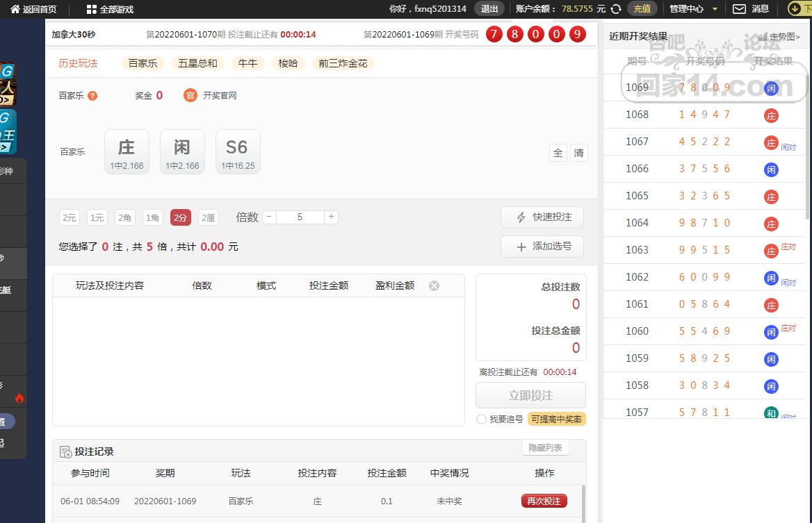
Task: Click the lightning 快速投注 button
Action: tap(542, 217)
